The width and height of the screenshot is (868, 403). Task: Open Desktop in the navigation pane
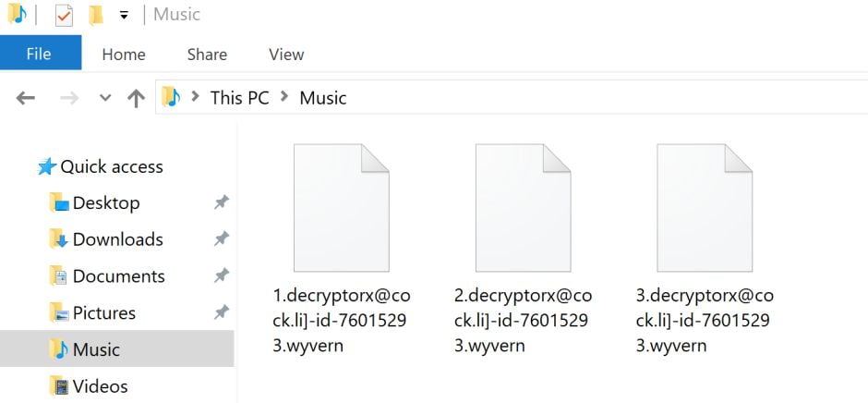[x=106, y=202]
